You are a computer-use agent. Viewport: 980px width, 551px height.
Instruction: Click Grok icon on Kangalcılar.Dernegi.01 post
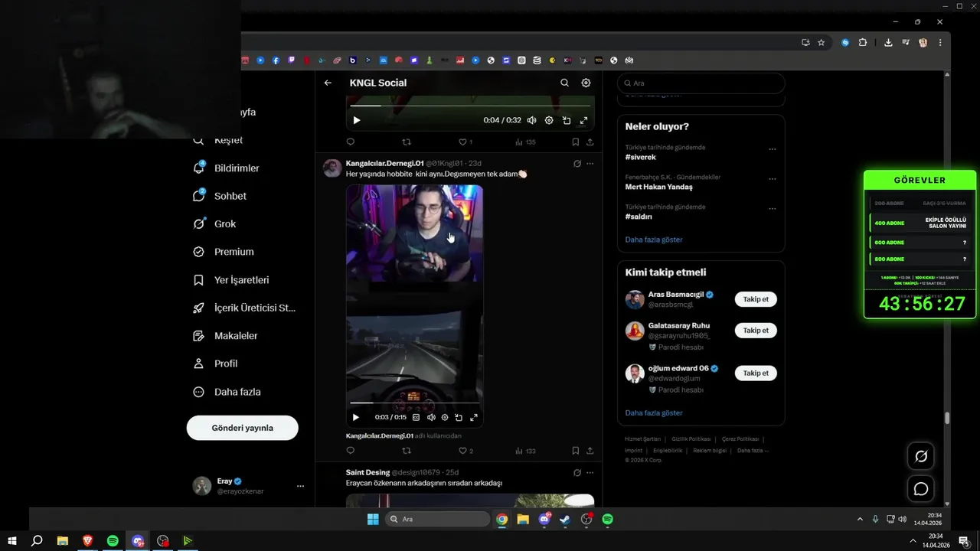(577, 163)
